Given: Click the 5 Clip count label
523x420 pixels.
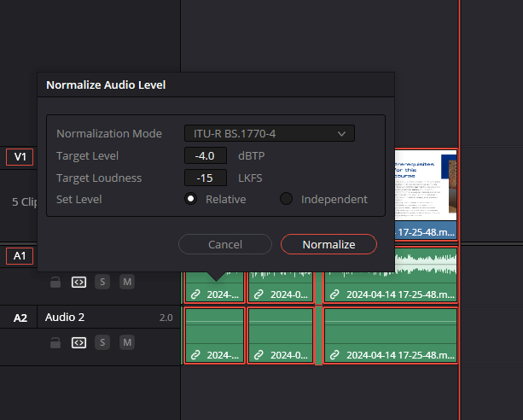Looking at the screenshot, I should coord(25,201).
